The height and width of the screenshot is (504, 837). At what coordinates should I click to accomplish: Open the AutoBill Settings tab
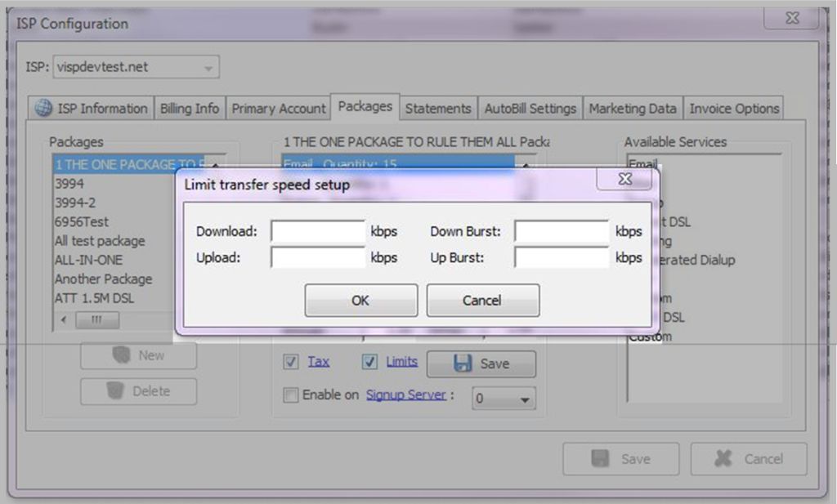(x=530, y=109)
